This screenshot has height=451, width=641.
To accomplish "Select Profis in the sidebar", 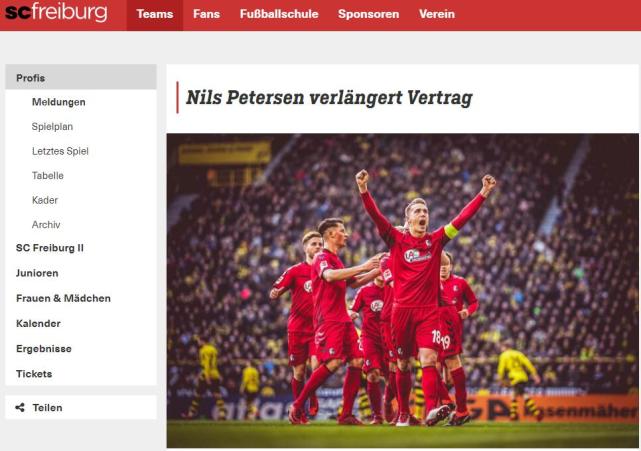I will [81, 77].
